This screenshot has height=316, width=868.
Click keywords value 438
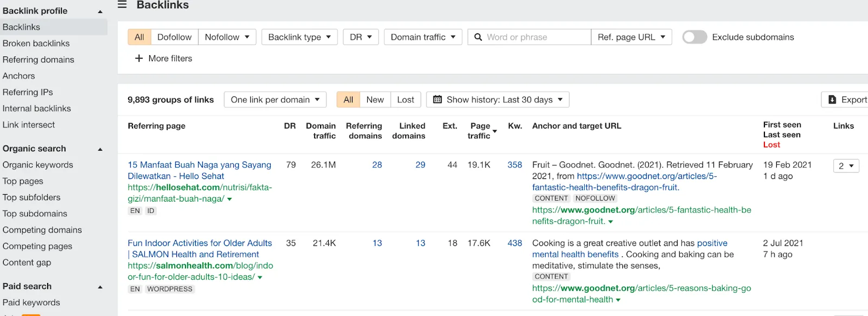(515, 243)
